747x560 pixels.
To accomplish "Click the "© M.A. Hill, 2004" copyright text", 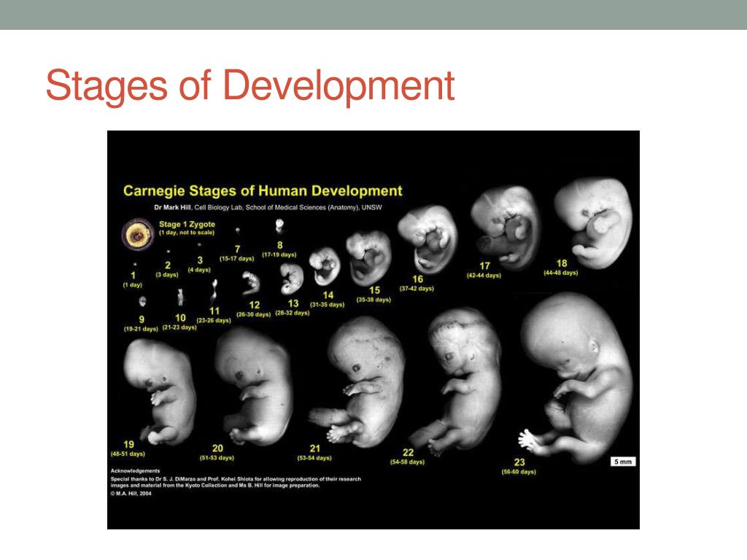I will pyautogui.click(x=131, y=494).
